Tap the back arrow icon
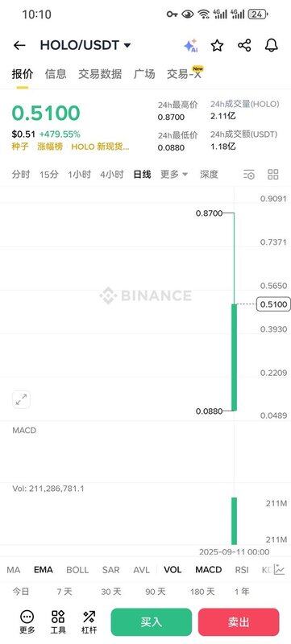The image size is (291, 644). 19,45
